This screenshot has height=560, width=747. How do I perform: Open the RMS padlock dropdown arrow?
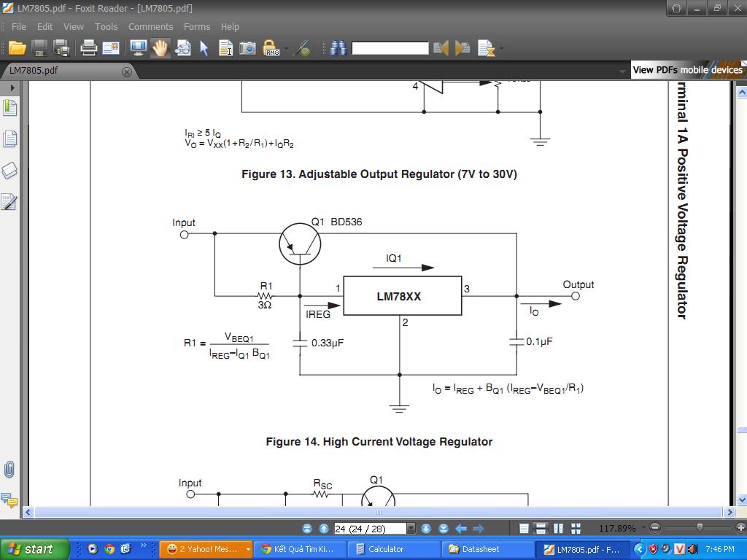coord(286,49)
